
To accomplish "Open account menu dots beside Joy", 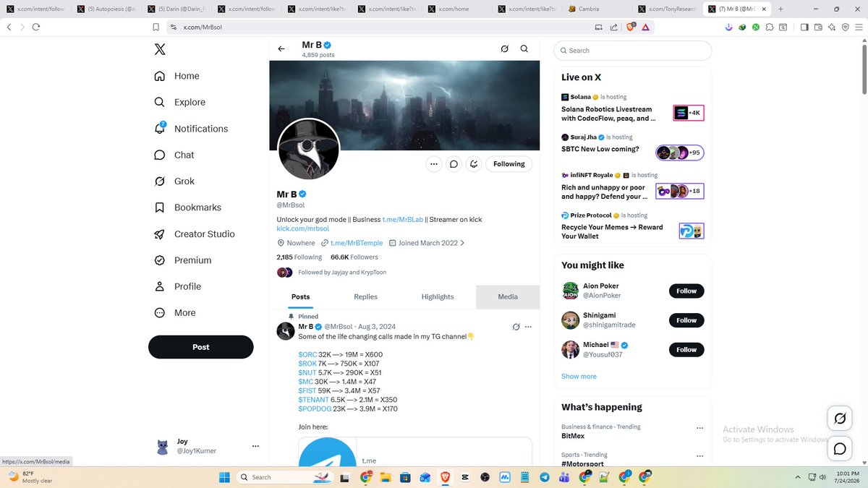I will click(x=255, y=446).
